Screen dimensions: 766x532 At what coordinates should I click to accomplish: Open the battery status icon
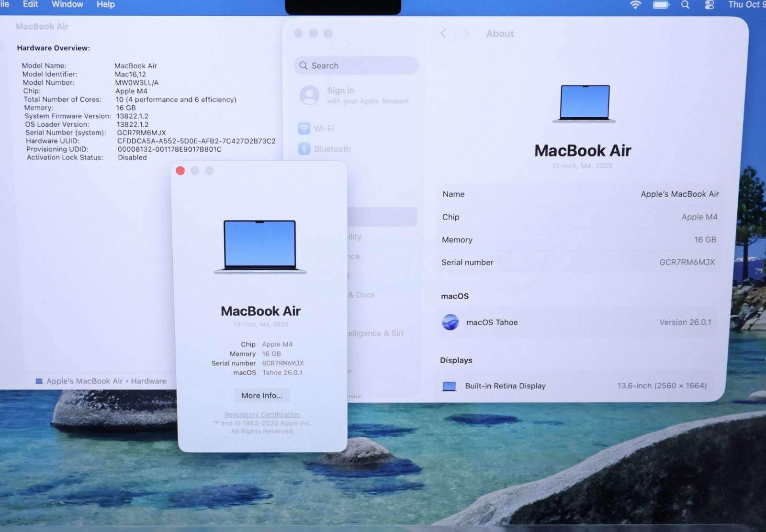coord(661,5)
